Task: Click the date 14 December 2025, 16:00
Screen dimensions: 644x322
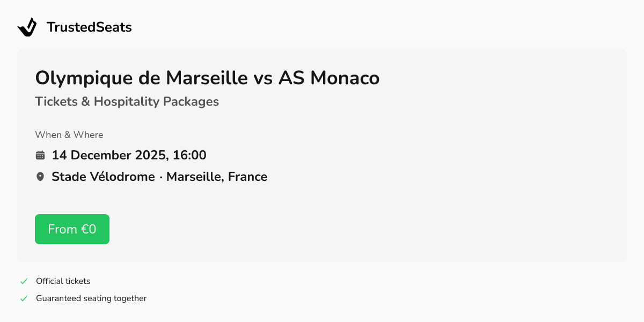Action: [x=129, y=155]
